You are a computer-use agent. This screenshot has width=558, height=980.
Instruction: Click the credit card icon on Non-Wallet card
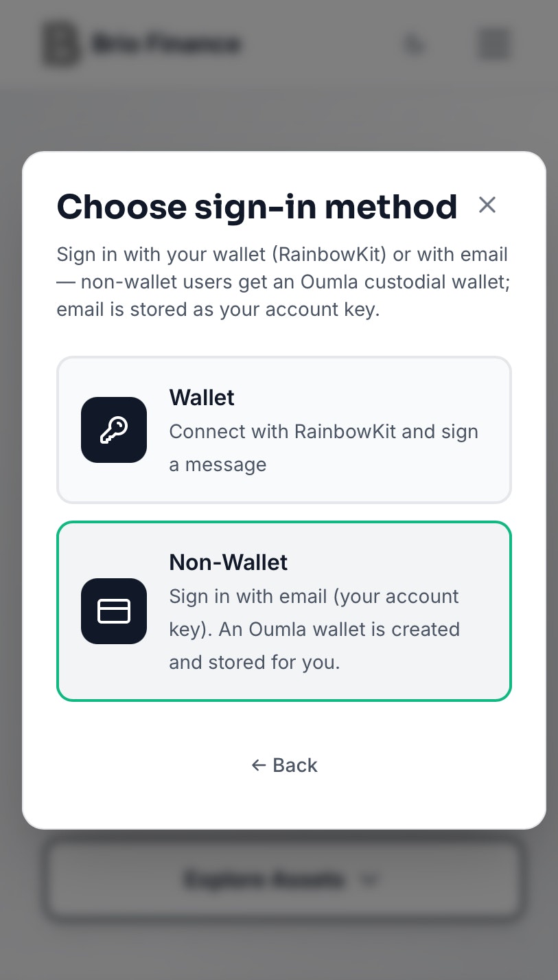(x=114, y=611)
